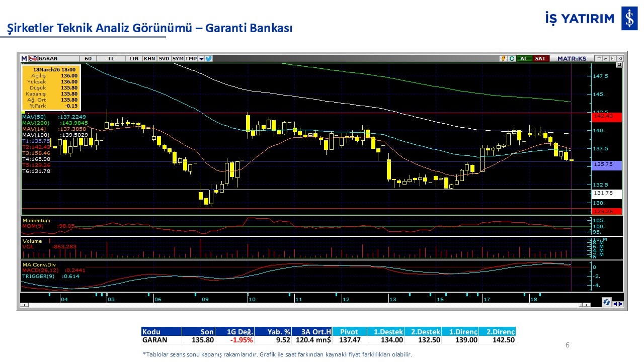
Task: Select the TMP toolbar item
Action: pos(191,58)
